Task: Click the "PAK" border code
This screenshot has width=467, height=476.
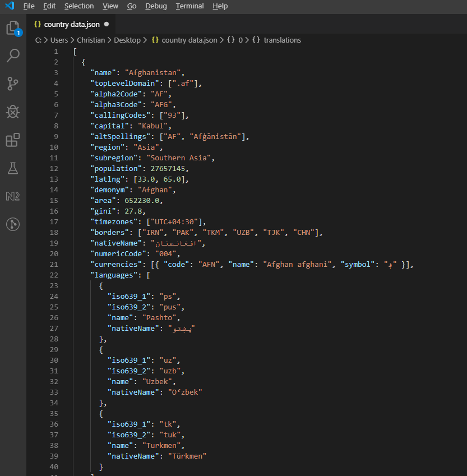Action: [x=183, y=233]
